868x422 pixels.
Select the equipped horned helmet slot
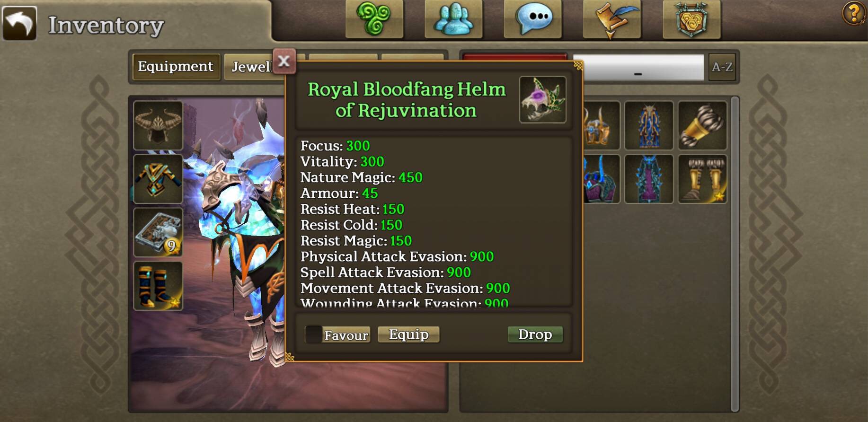(x=158, y=125)
